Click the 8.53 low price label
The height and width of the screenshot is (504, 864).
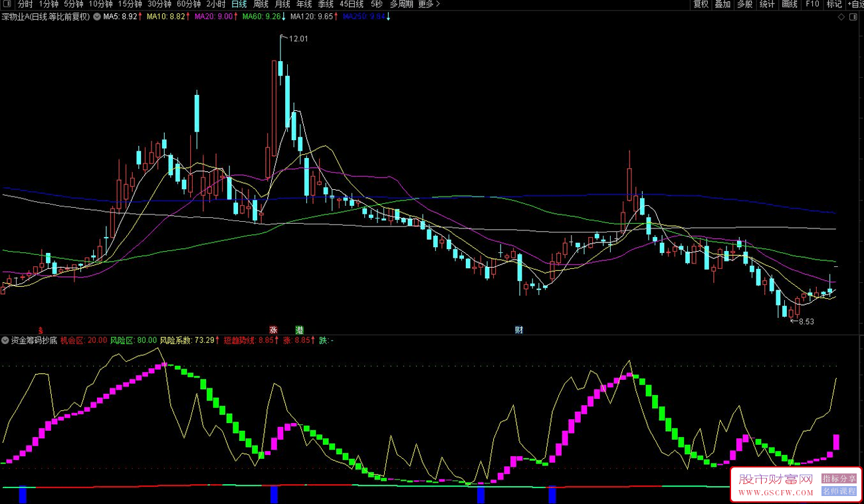coord(806,322)
